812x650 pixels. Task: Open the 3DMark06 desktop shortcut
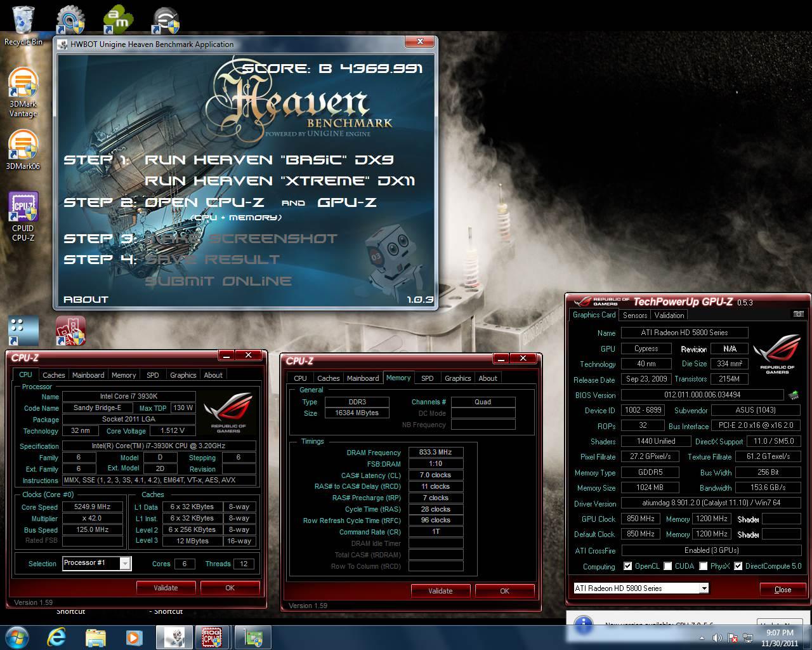tap(23, 150)
